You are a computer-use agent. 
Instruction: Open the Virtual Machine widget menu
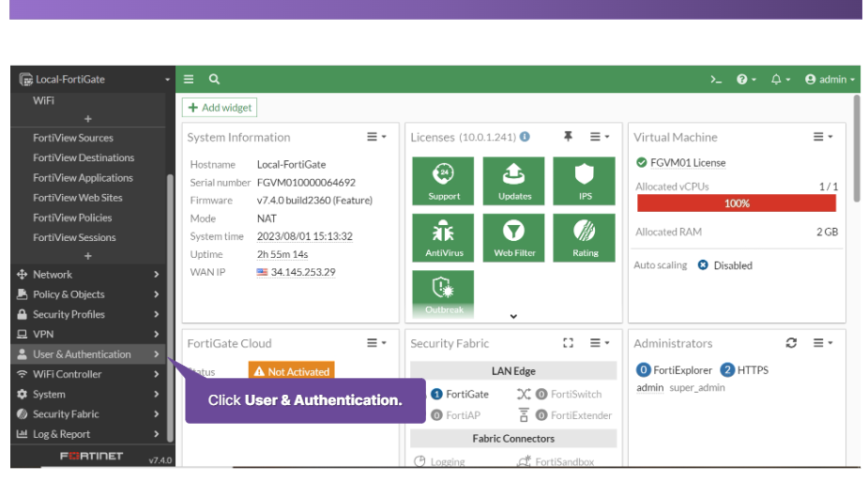coord(823,137)
